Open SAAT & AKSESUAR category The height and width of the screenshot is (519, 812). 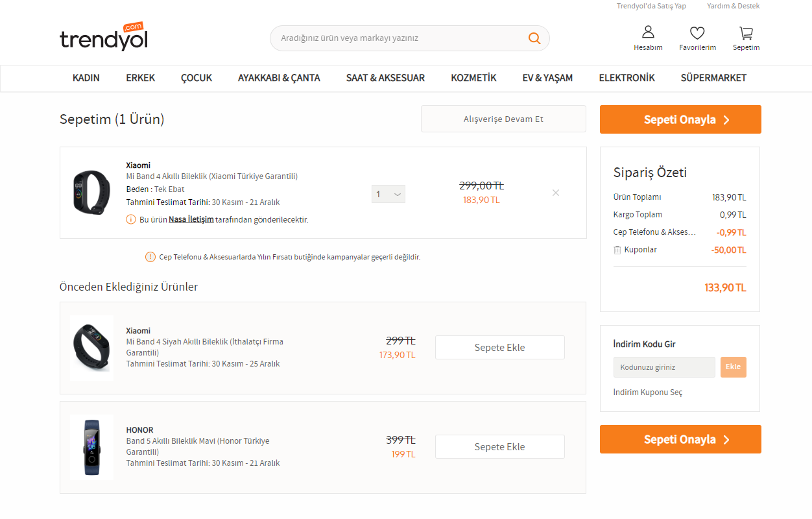pyautogui.click(x=385, y=78)
